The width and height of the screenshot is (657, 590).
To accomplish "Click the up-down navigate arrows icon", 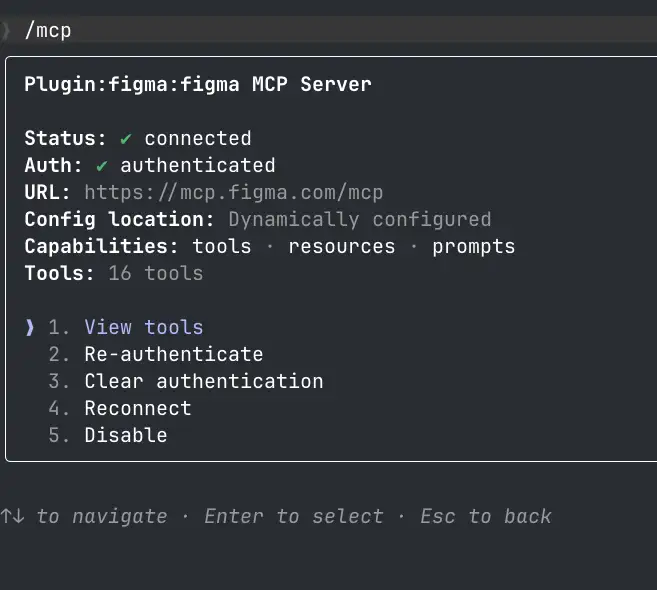I will pos(13,516).
